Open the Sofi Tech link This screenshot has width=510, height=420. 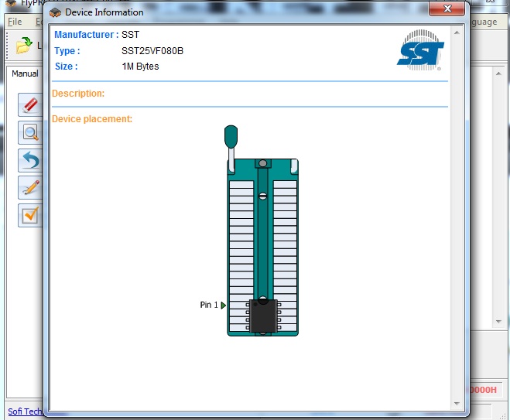coord(25,411)
